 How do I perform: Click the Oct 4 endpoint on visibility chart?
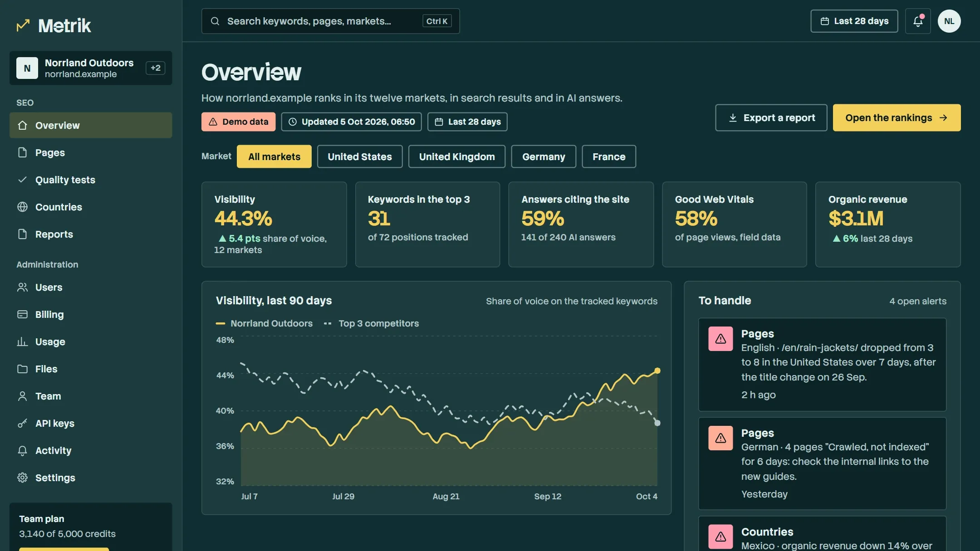[x=657, y=371]
